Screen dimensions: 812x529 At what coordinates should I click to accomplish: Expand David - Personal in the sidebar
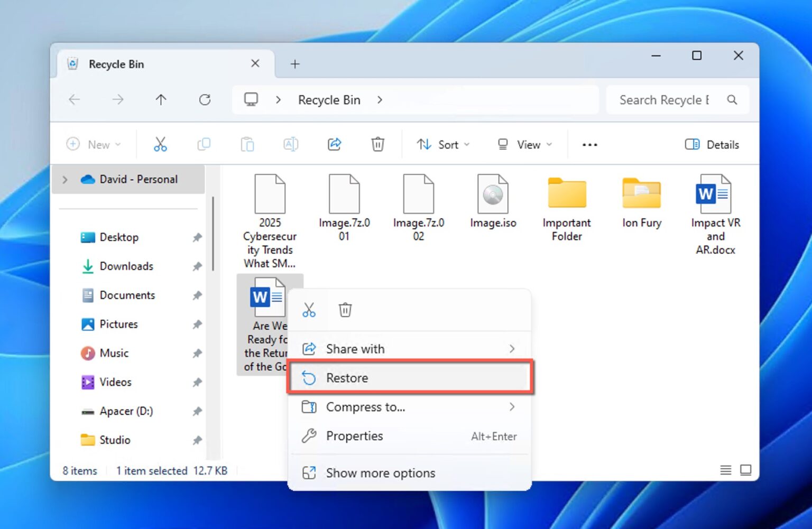64,179
